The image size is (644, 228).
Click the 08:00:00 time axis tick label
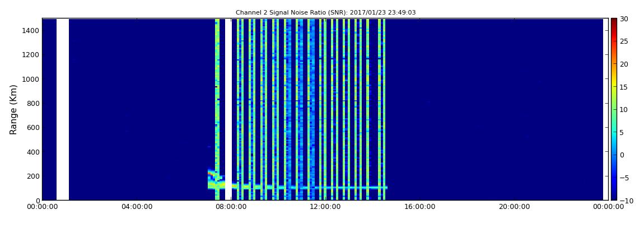(230, 207)
